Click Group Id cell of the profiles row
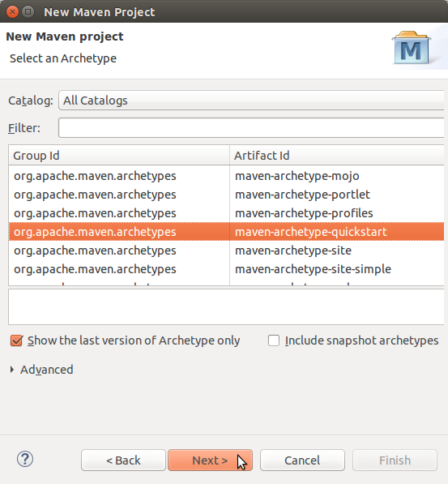This screenshot has height=484, width=448. (119, 213)
